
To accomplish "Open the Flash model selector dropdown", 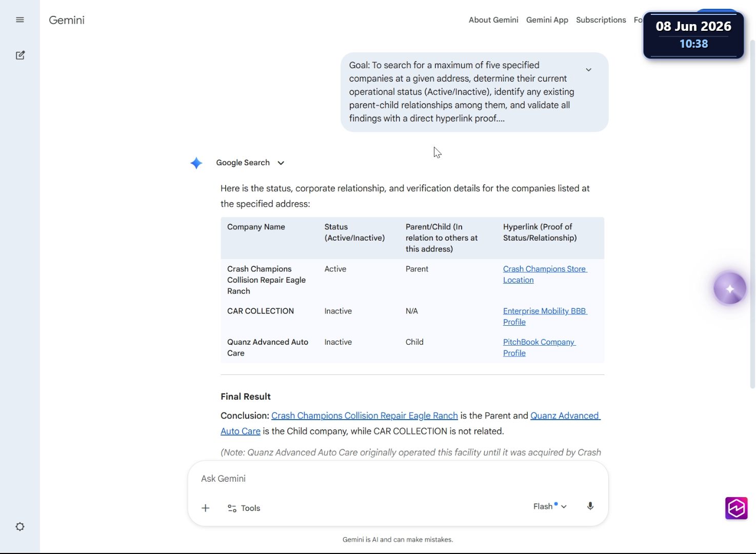I will click(550, 506).
